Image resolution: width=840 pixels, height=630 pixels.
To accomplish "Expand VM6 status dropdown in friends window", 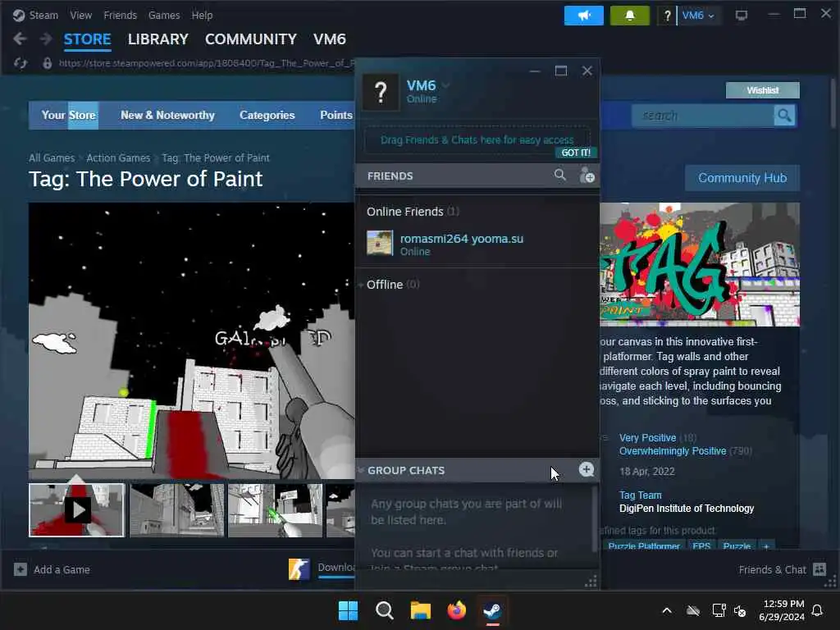I will [x=445, y=85].
